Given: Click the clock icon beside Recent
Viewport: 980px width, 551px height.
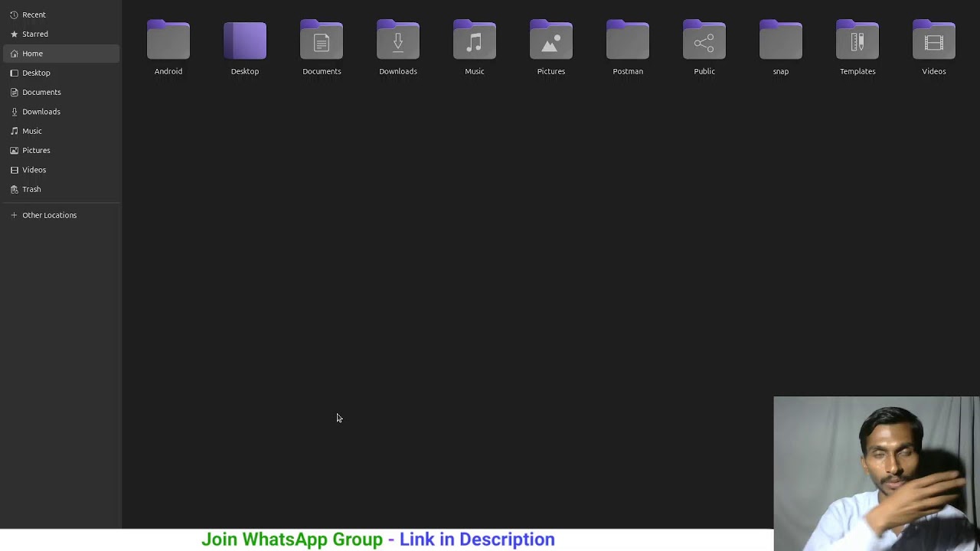Looking at the screenshot, I should click(14, 15).
